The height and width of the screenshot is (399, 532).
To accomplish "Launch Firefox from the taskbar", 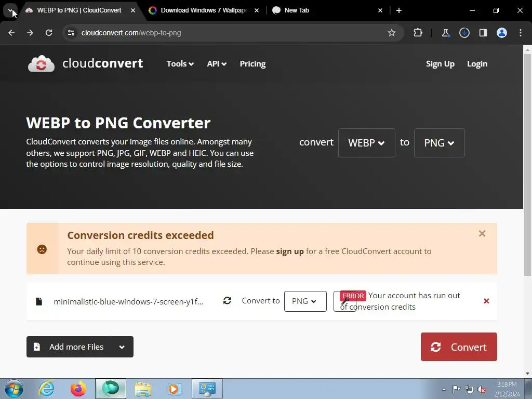I will click(x=78, y=389).
